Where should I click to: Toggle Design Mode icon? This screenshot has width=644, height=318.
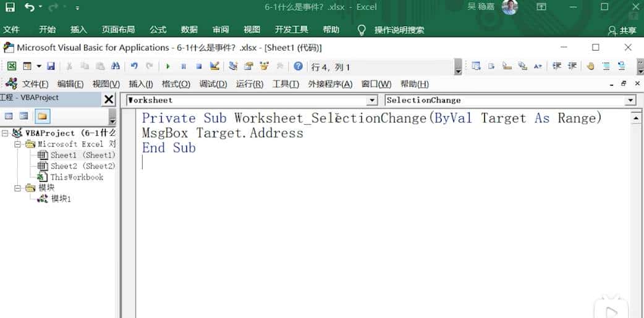[x=214, y=66]
